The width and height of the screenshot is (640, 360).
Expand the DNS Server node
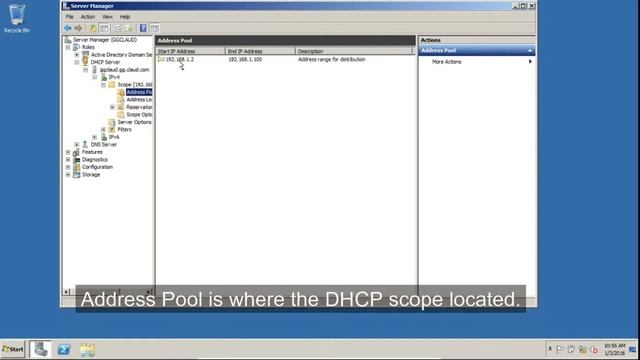click(77, 144)
